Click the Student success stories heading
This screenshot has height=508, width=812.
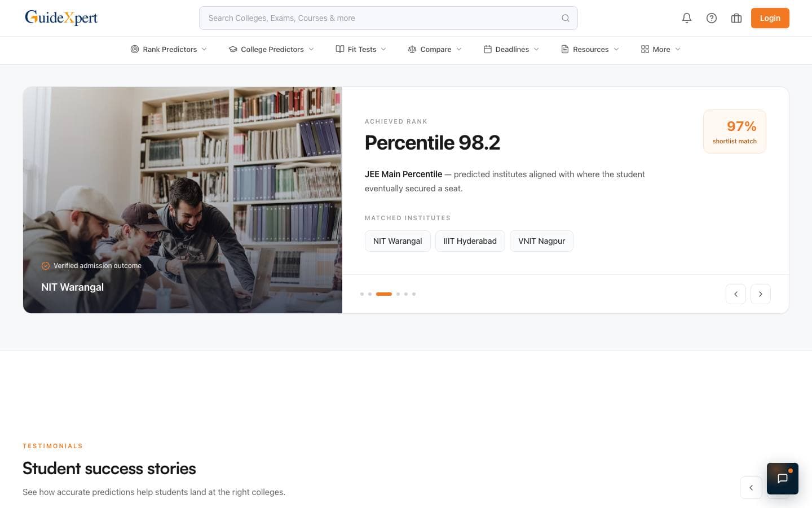109,468
